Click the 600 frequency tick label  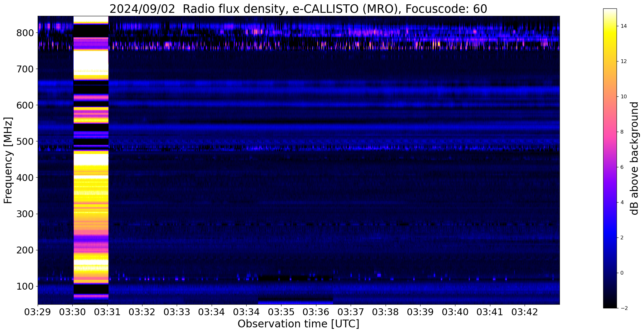pos(25,105)
